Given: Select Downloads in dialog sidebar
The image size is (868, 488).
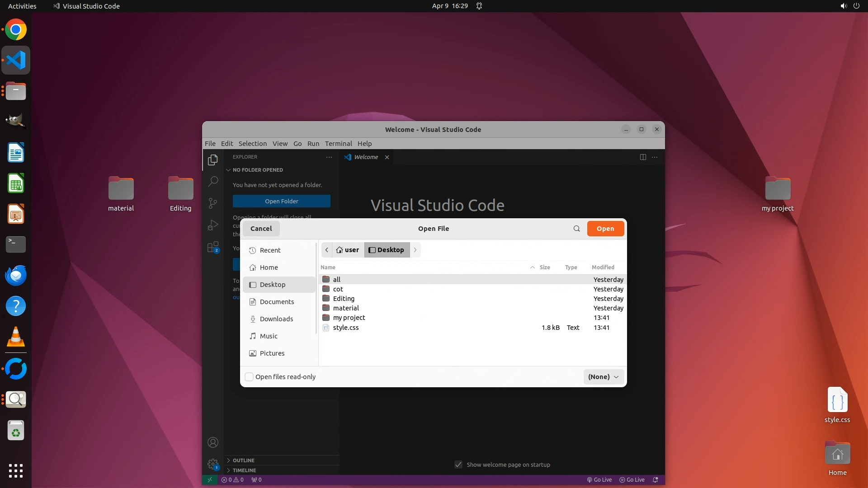Looking at the screenshot, I should click(x=276, y=319).
